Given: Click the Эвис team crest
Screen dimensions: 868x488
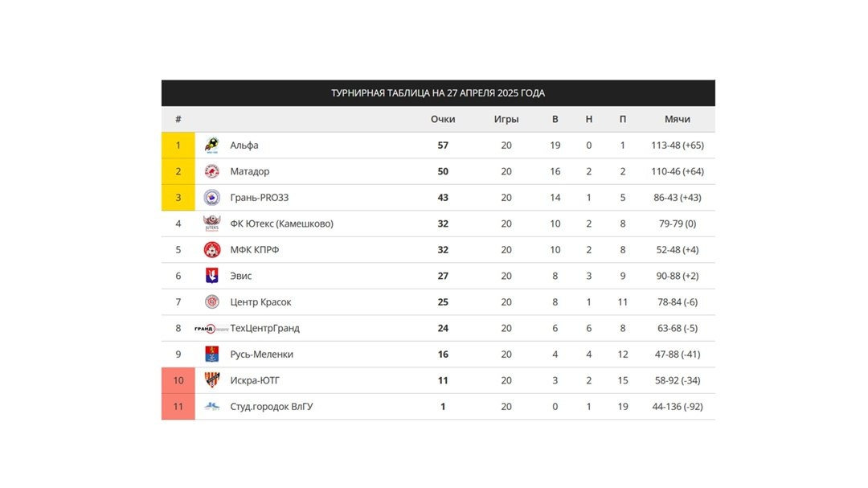Looking at the screenshot, I should pos(211,276).
